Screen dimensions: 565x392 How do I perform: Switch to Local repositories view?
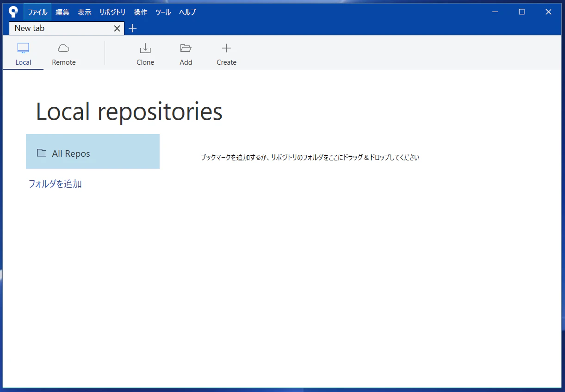23,54
